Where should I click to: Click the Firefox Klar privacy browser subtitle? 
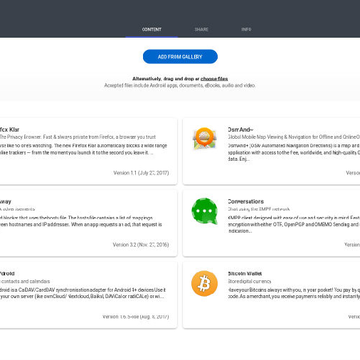point(78,137)
